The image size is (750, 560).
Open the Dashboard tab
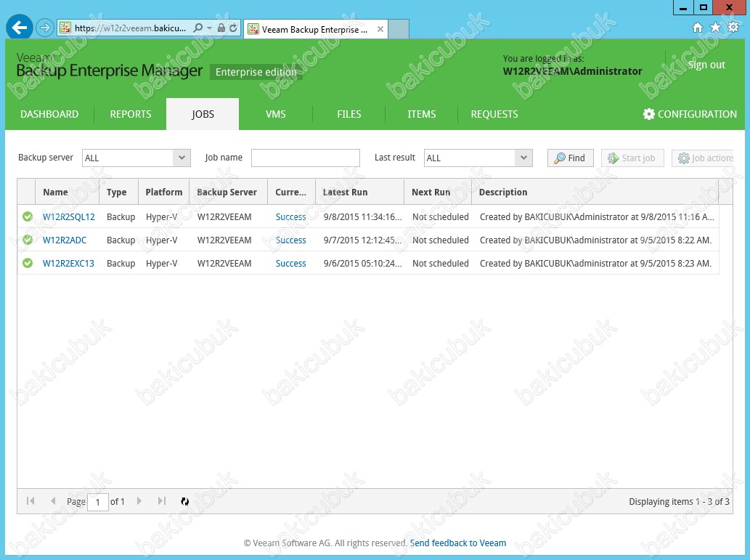[x=49, y=114]
